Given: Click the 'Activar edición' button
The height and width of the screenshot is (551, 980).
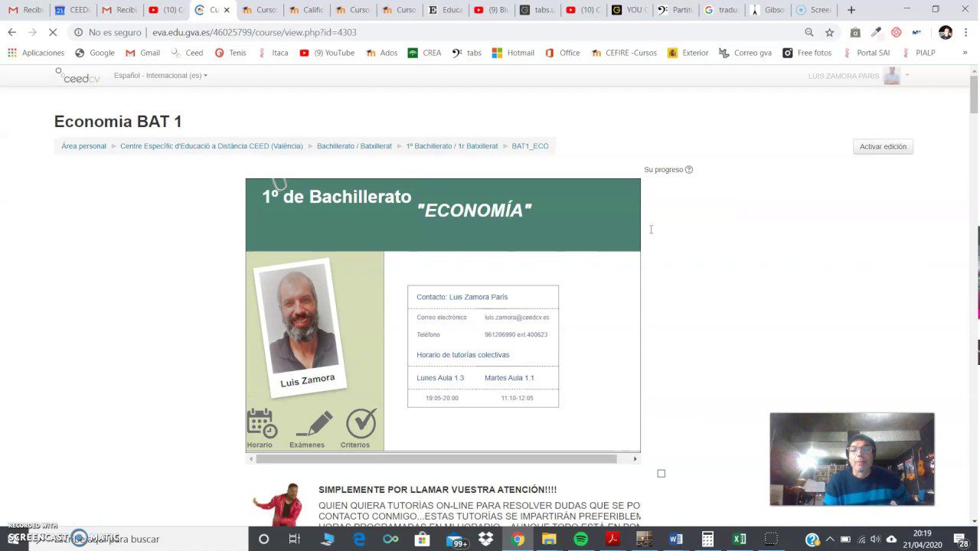Looking at the screenshot, I should 882,146.
